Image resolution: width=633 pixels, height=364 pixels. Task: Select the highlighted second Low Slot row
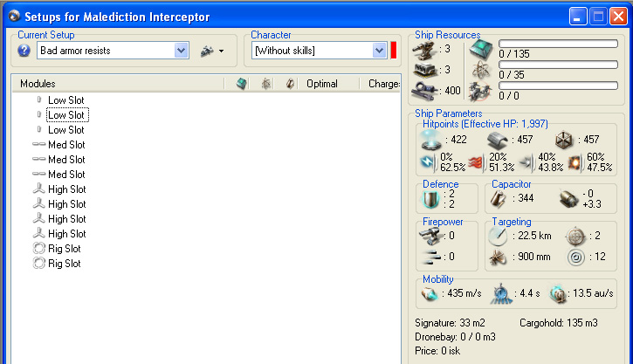coord(67,115)
